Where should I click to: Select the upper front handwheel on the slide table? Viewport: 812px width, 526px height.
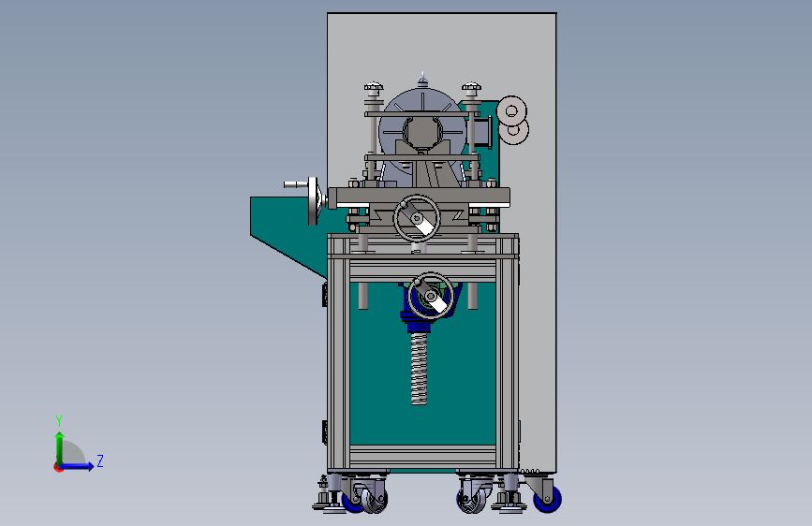(417, 218)
